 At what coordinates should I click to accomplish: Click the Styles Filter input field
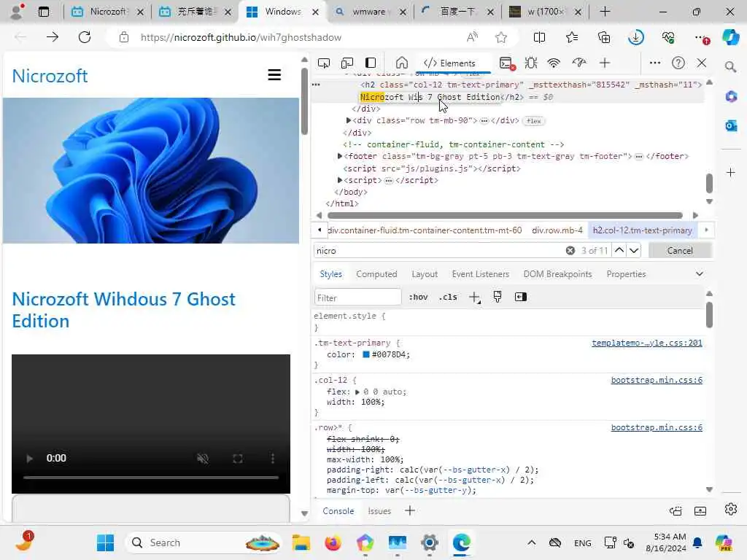(357, 297)
